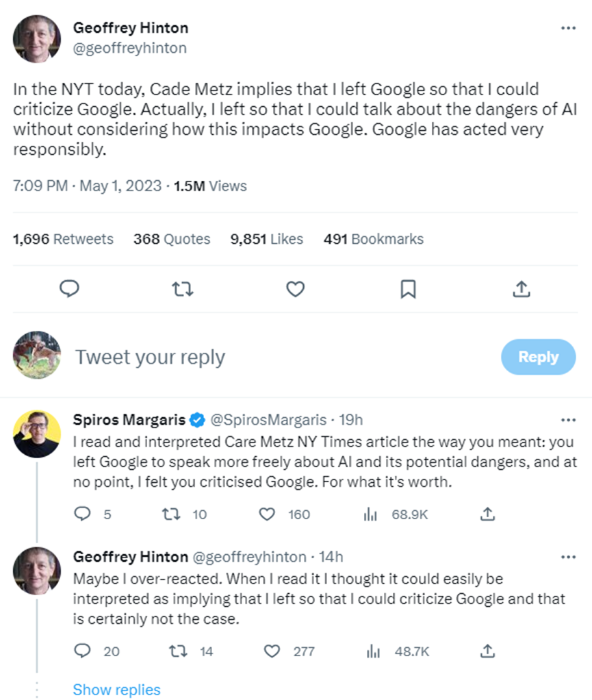Like Geoffrey Hinton's main tweet
Screen dimensions: 592x700
[295, 290]
